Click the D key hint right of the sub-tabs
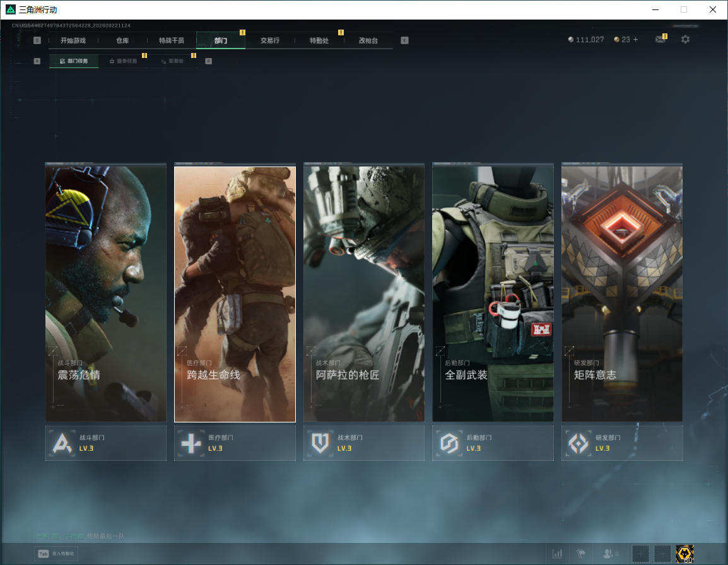This screenshot has height=565, width=728. [x=208, y=61]
